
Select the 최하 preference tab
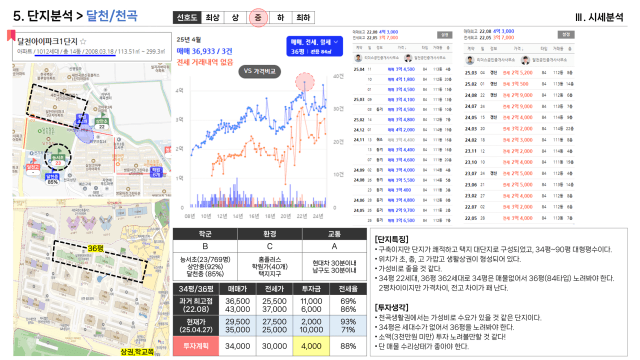tap(303, 18)
